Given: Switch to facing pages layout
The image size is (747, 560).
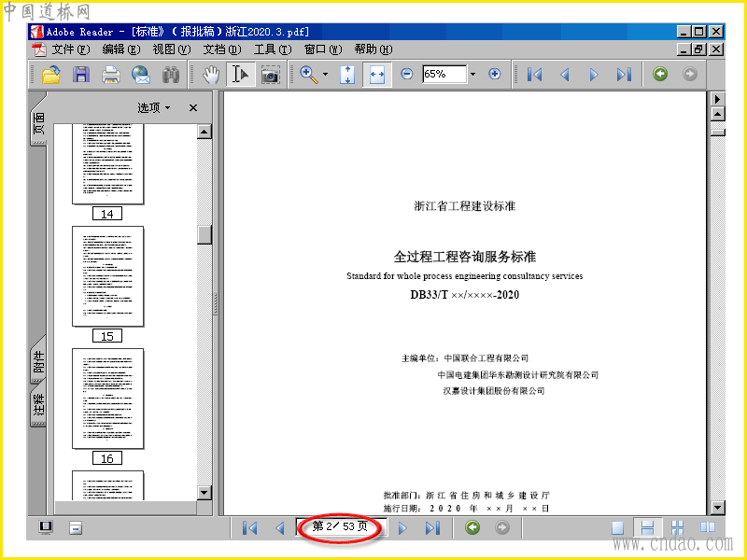Looking at the screenshot, I should pyautogui.click(x=708, y=527).
